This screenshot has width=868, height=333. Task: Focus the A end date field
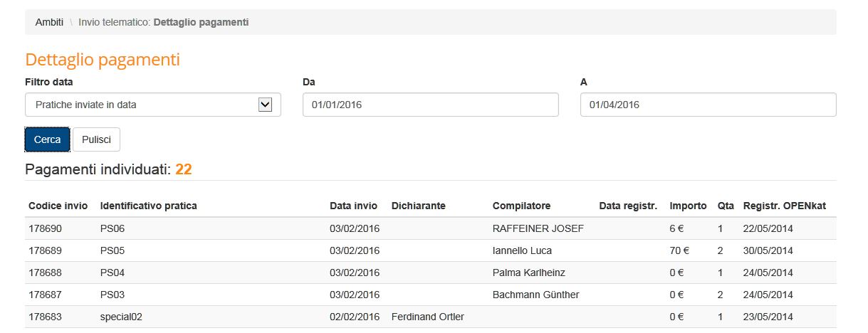tap(708, 105)
